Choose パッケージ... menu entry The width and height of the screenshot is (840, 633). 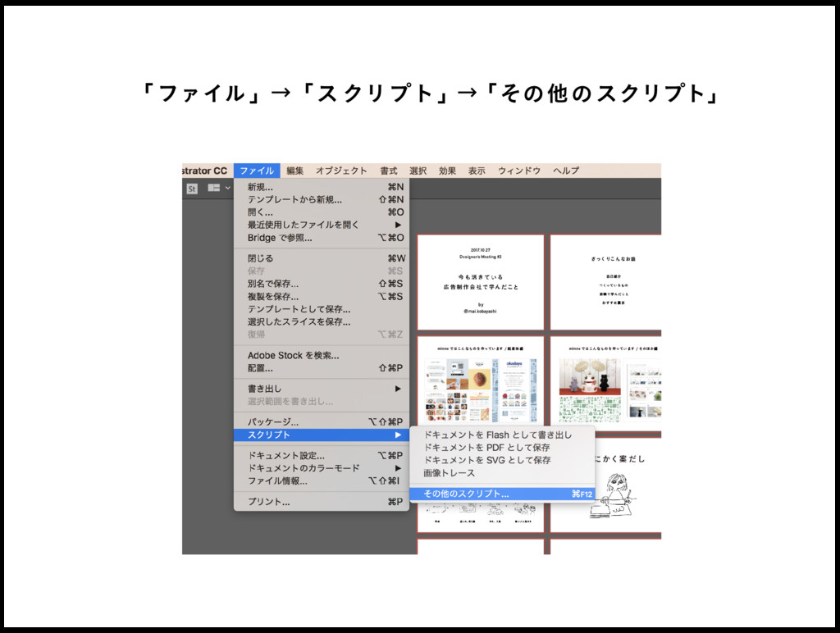[x=322, y=422]
